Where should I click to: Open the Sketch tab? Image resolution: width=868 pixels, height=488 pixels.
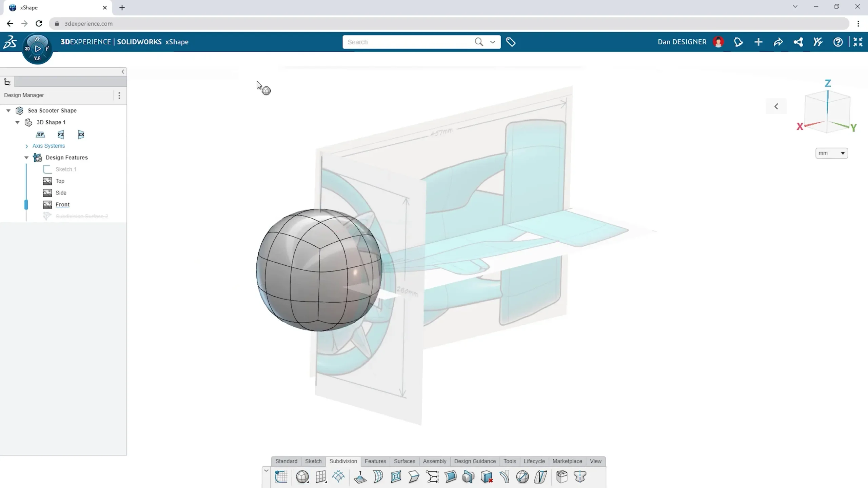click(x=313, y=461)
